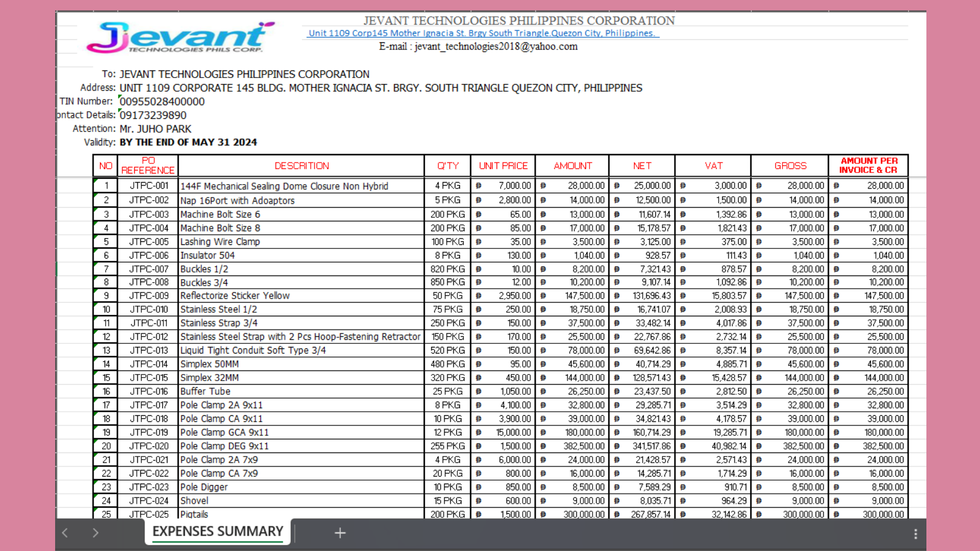Click the Reflectorize Sticker Yellow description cell
The width and height of the screenshot is (980, 551).
click(235, 296)
